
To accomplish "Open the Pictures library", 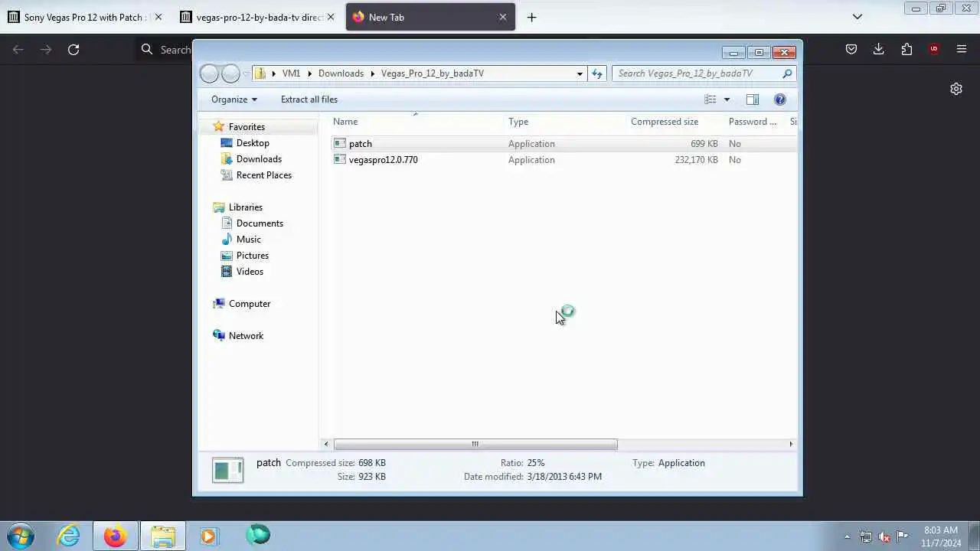I will 252,256.
